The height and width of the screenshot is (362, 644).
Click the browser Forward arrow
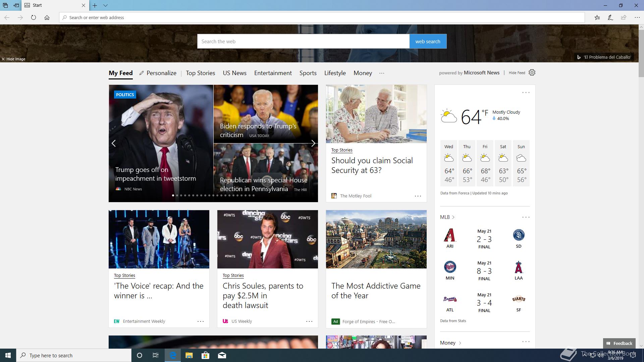coord(20,17)
